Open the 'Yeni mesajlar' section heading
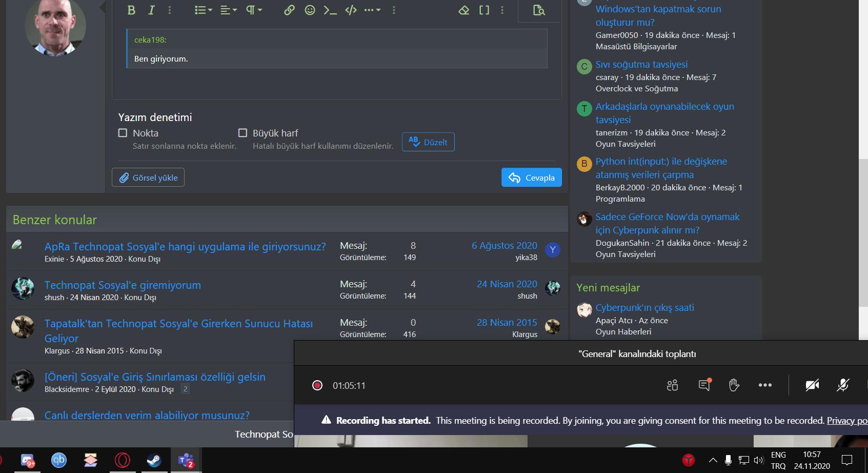868x473 pixels. click(x=608, y=288)
